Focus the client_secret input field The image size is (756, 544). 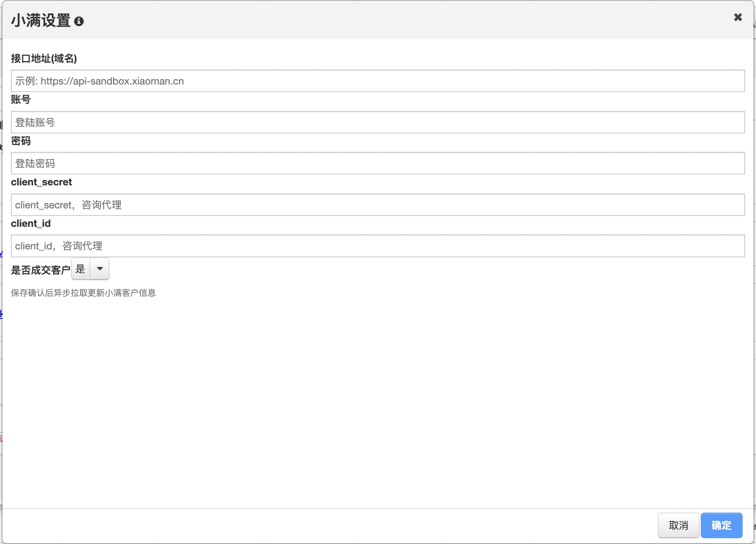coord(378,205)
